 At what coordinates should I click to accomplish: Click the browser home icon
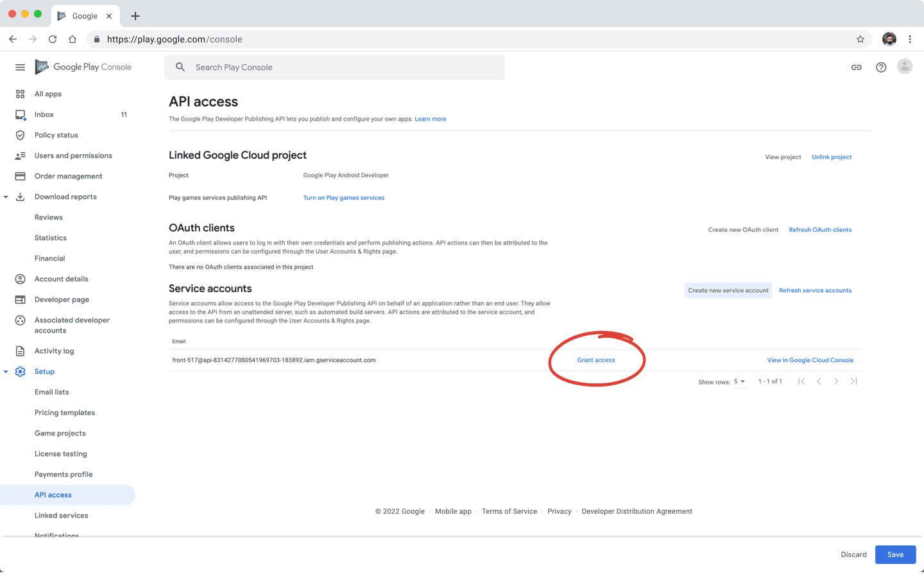point(73,39)
